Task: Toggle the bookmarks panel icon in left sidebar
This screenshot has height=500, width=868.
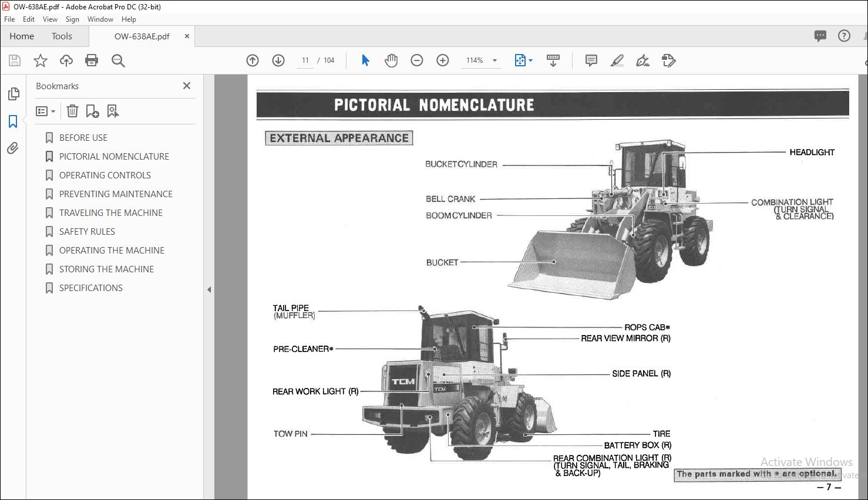Action: coord(13,121)
